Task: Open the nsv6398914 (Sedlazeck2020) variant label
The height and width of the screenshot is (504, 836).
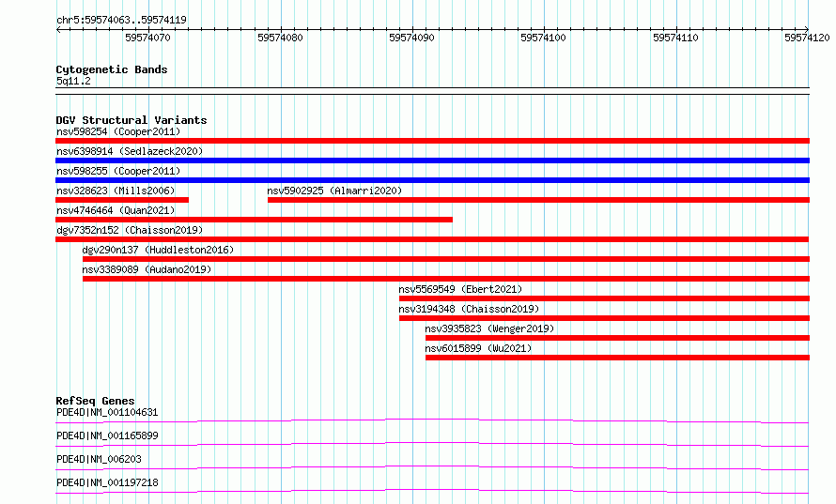Action: (x=130, y=151)
